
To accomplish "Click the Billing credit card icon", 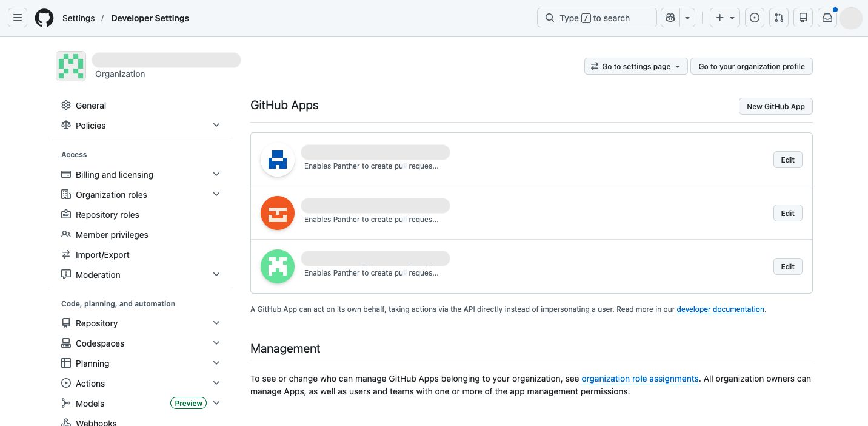I will click(66, 174).
